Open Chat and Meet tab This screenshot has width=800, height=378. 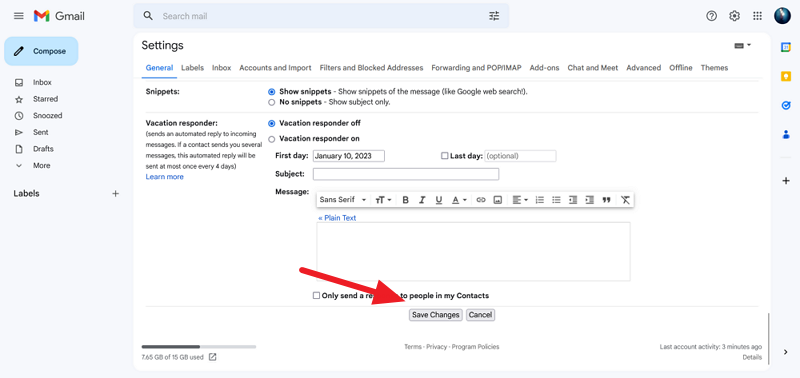593,68
